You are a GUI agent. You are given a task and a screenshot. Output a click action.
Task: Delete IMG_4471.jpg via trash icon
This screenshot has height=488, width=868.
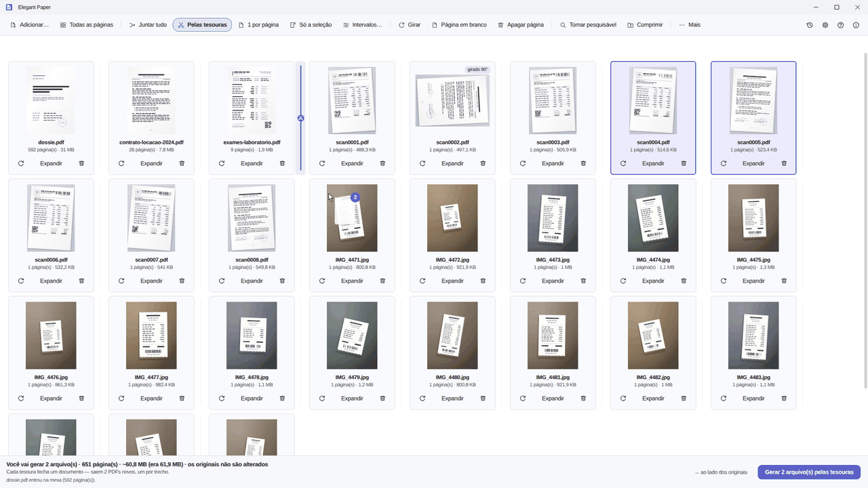point(382,281)
